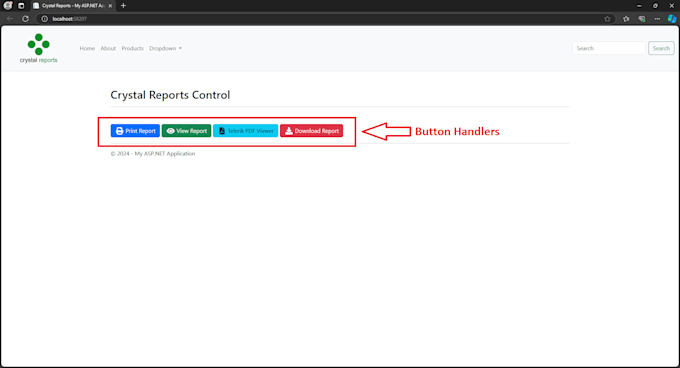
Task: Refresh the page with reload icon
Action: coord(26,19)
